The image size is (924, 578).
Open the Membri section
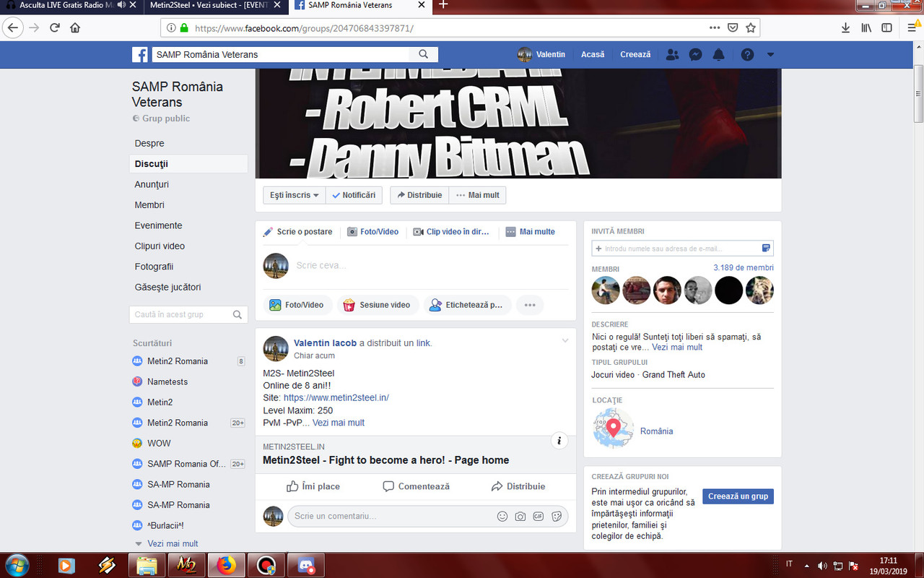click(x=149, y=204)
